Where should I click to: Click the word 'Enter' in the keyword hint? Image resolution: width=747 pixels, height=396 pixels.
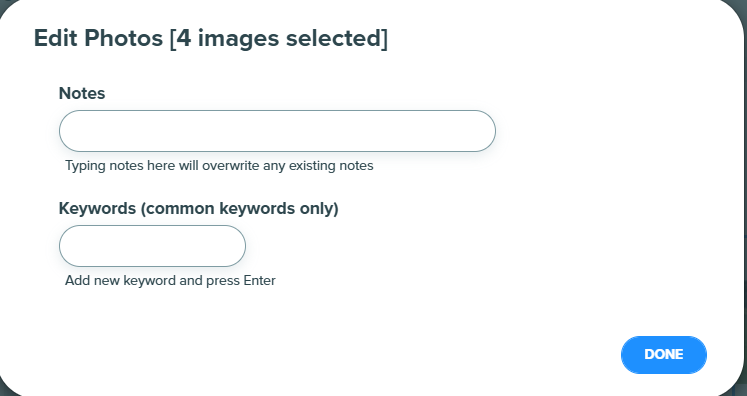coord(259,280)
